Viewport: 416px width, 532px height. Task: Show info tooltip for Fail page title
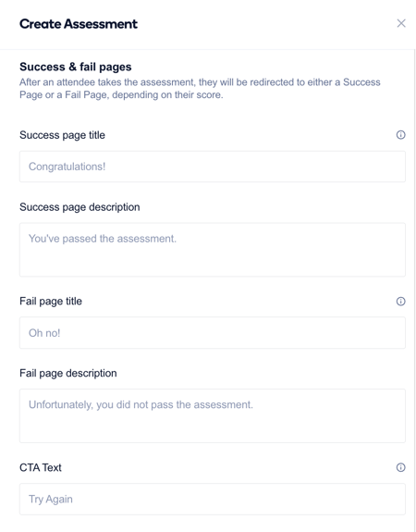pos(400,302)
